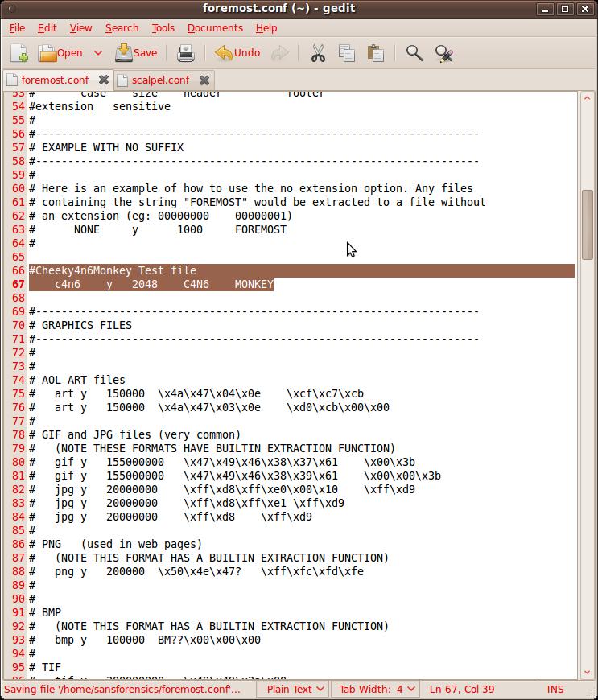Screen dimensions: 598x700
Task: Click the 'Saving file' status message
Action: 122,689
